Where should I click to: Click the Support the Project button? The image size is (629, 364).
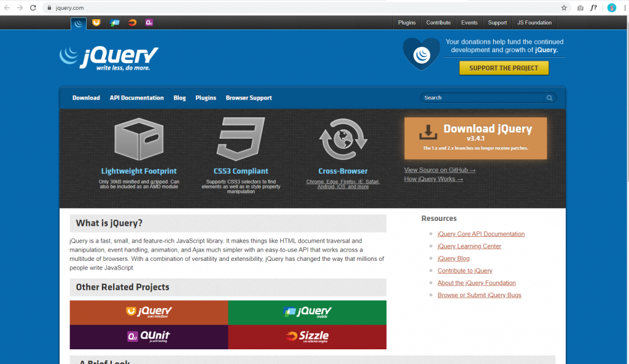coord(504,68)
